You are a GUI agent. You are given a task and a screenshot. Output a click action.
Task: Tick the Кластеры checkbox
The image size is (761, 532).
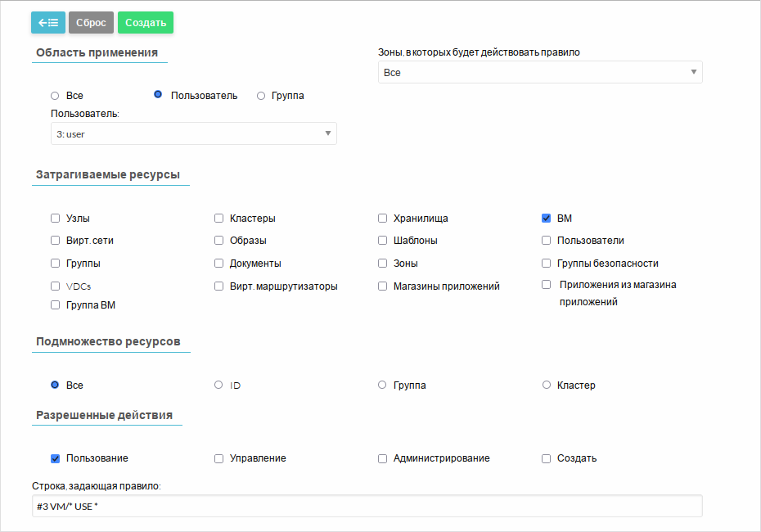pyautogui.click(x=219, y=219)
